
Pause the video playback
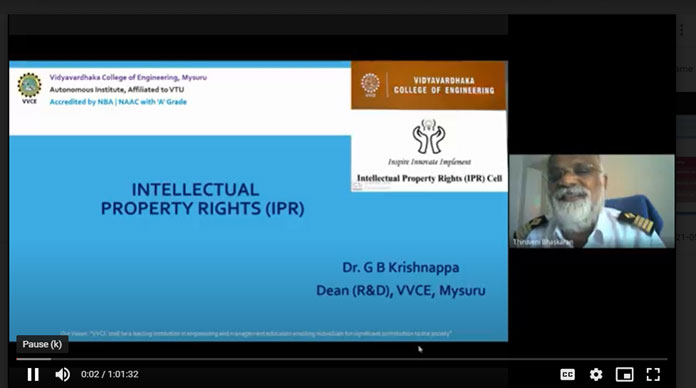coord(33,374)
